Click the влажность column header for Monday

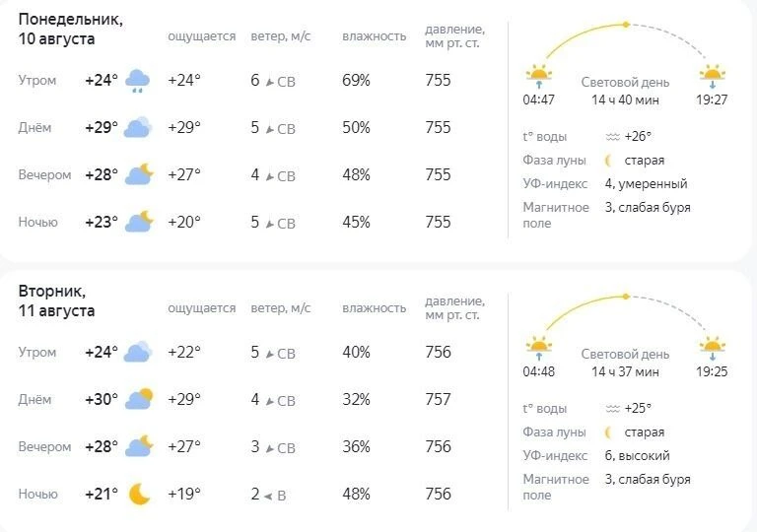point(375,36)
